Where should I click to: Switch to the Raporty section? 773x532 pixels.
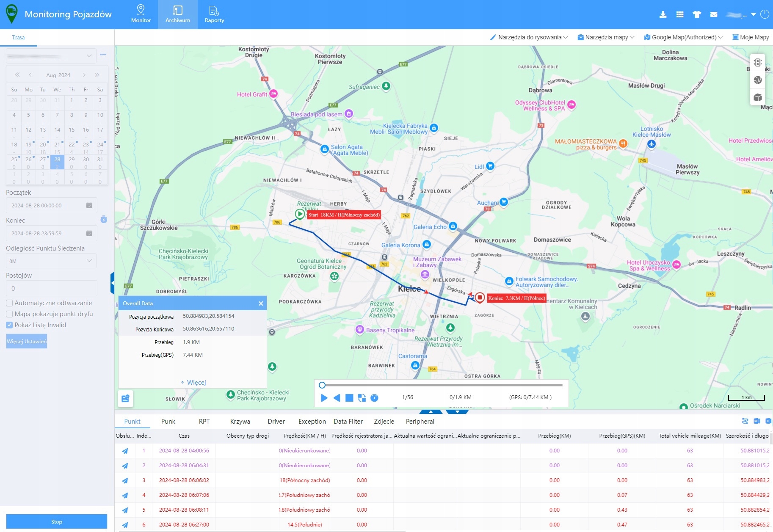click(214, 14)
